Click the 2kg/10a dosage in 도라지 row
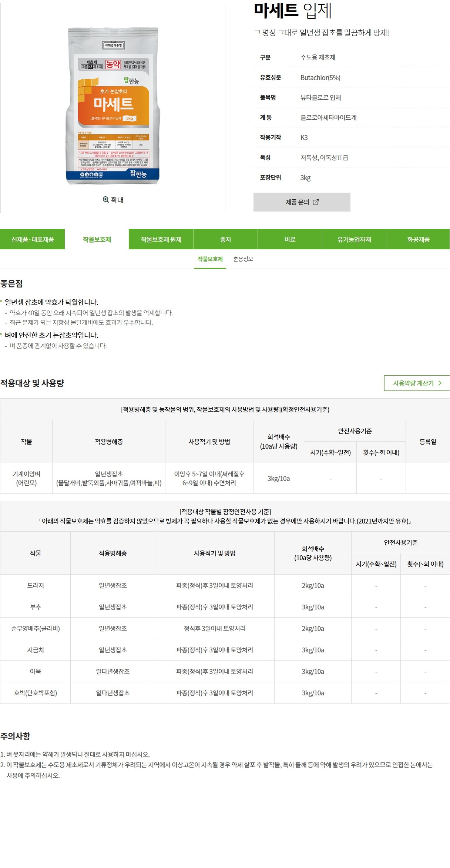Image resolution: width=450 pixels, height=868 pixels. [313, 585]
